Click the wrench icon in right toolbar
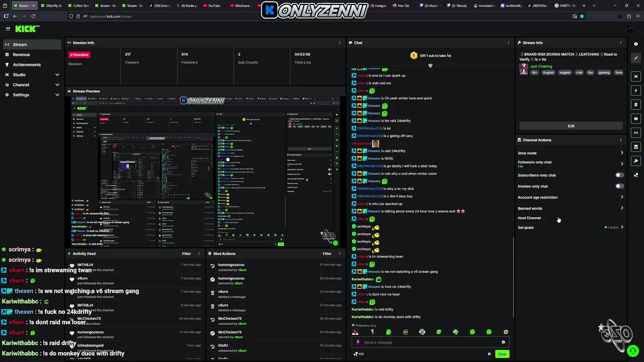The image size is (644, 362). [636, 161]
